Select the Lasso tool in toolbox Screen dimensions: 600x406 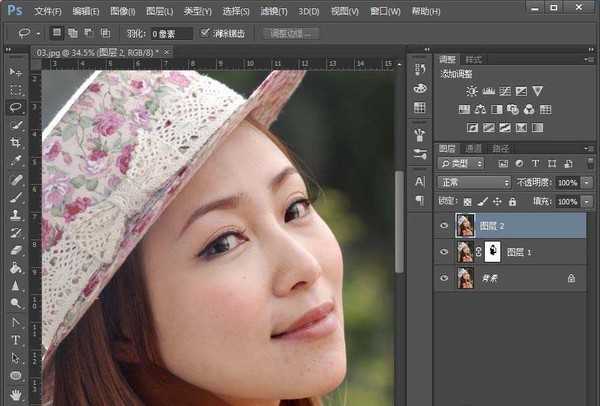[16, 107]
